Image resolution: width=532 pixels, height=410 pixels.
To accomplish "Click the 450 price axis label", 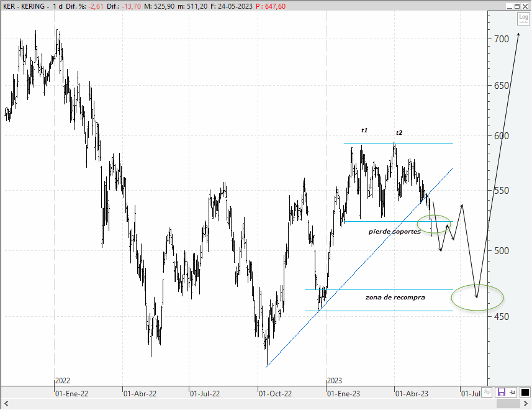I will [502, 317].
